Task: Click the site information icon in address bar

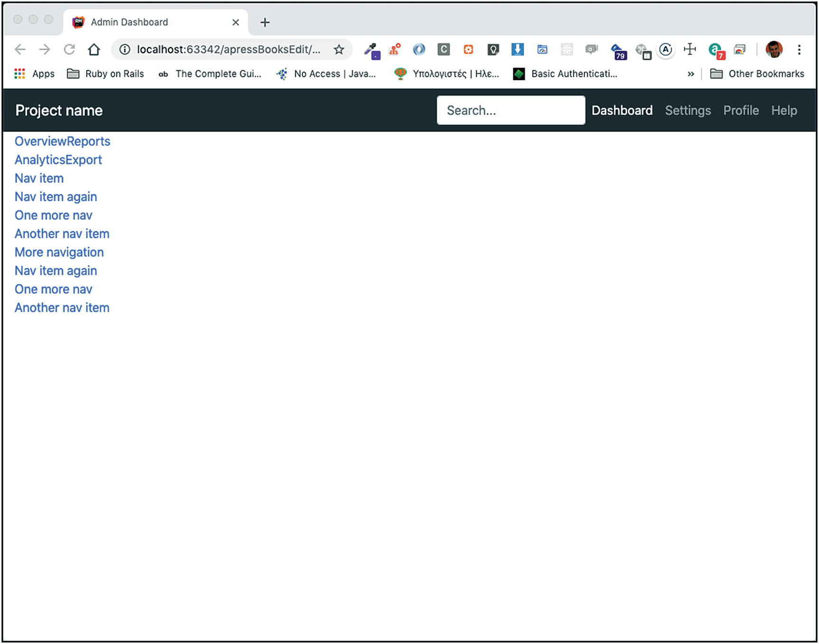Action: (x=124, y=49)
